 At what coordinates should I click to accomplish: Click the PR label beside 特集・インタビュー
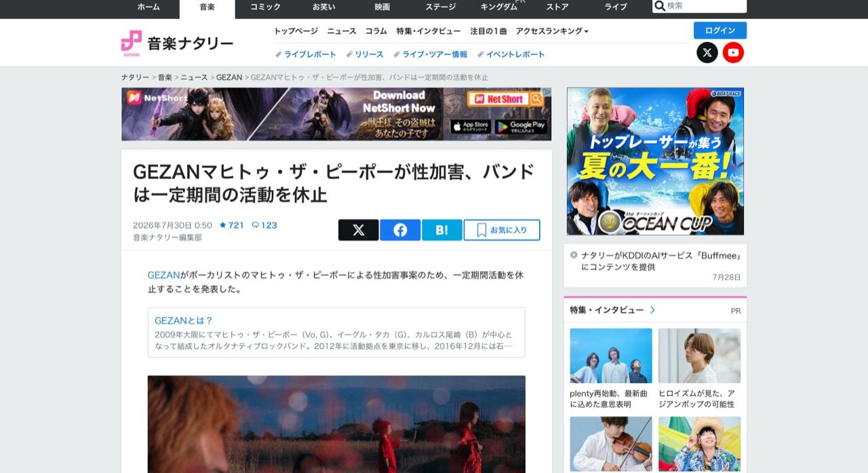[736, 311]
